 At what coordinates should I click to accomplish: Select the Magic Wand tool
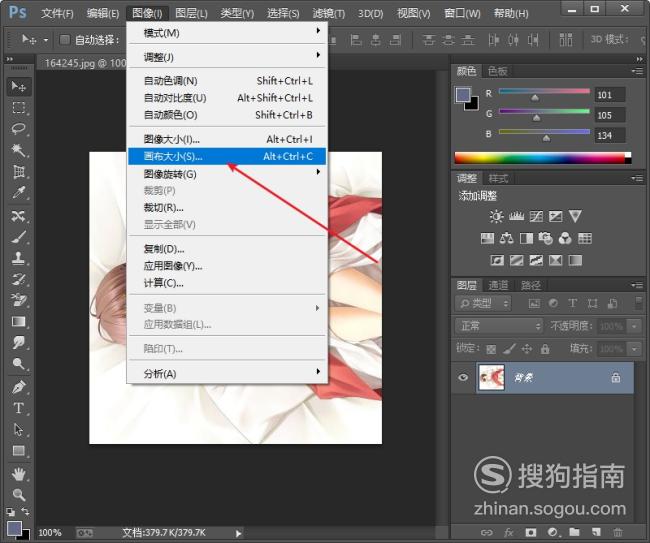click(x=18, y=150)
